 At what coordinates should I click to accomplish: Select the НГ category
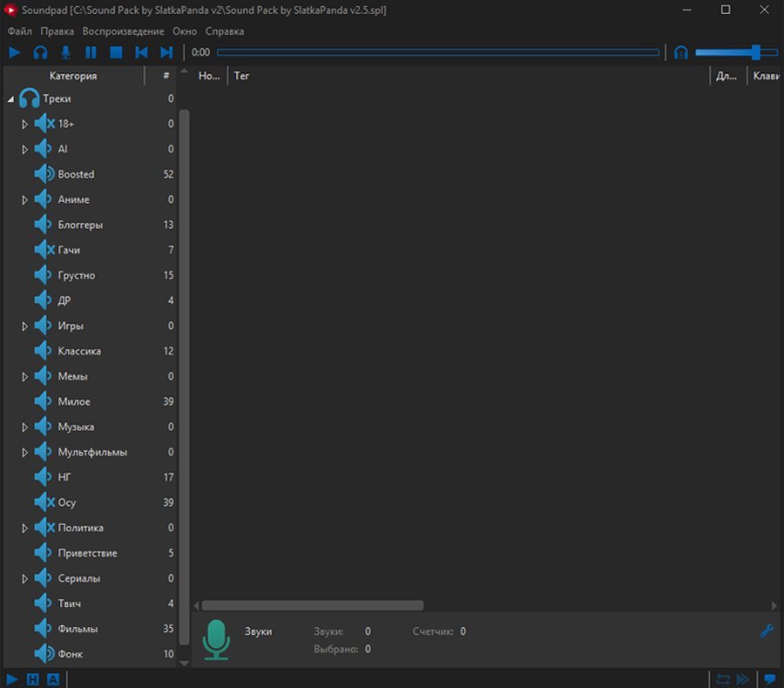coord(64,477)
